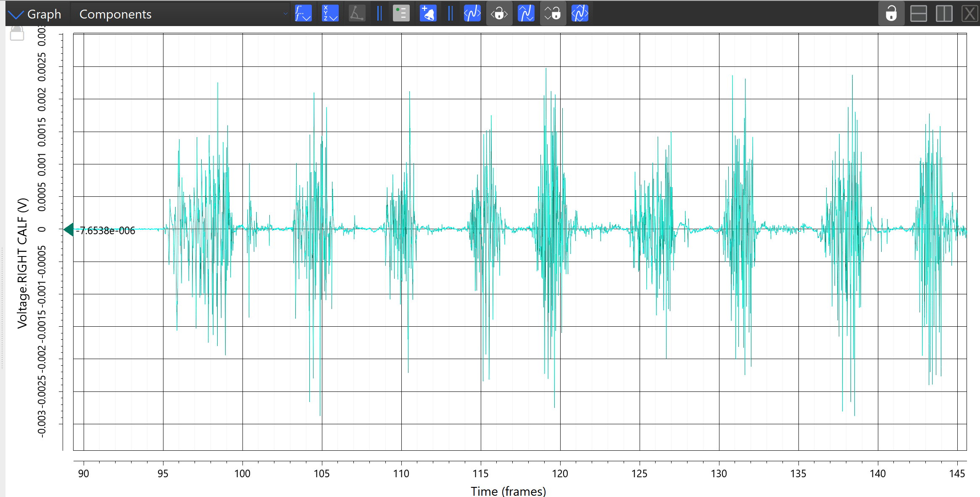
Task: Fit the graph both horizontally and vertically
Action: pos(580,13)
